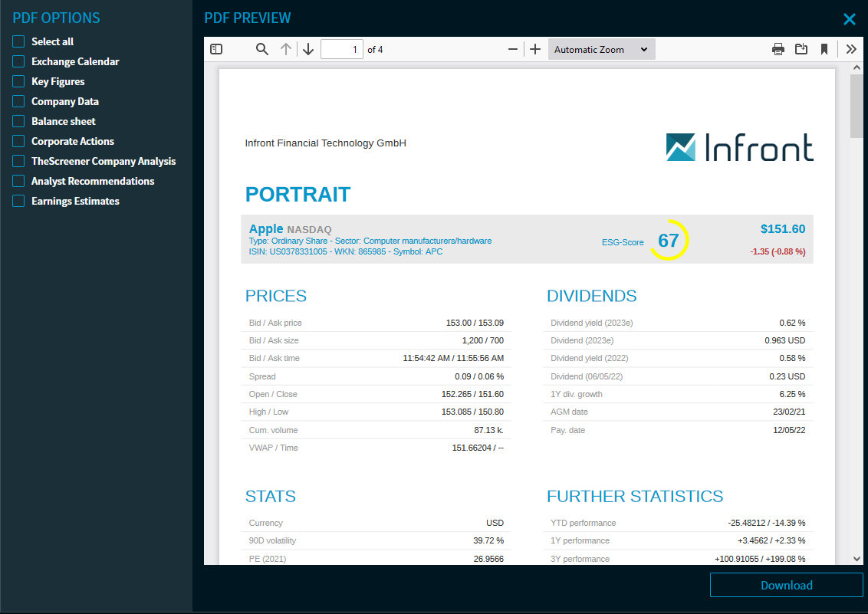Enable the Analyst Recommendations option

[x=18, y=181]
